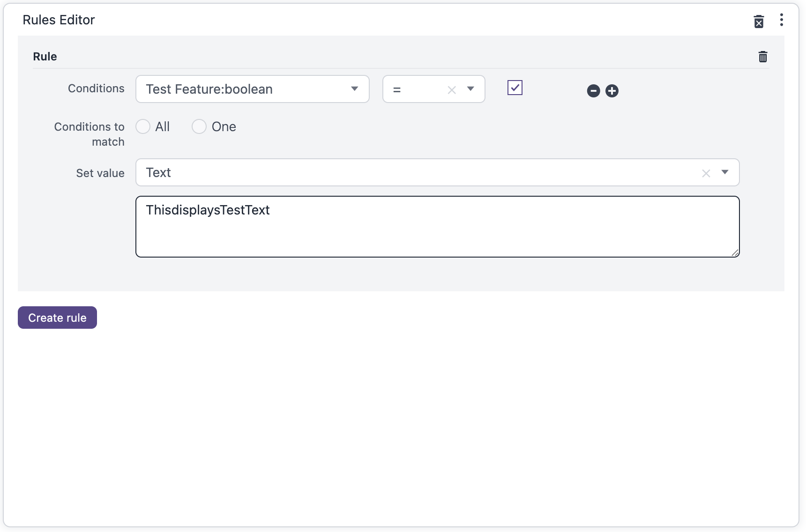Delete the Rule using its trash icon

pyautogui.click(x=763, y=56)
